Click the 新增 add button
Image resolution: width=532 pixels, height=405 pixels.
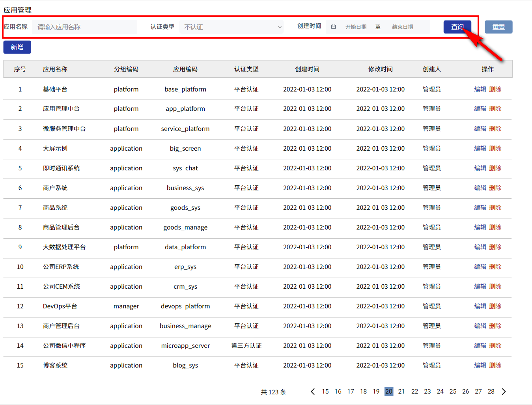pos(17,47)
